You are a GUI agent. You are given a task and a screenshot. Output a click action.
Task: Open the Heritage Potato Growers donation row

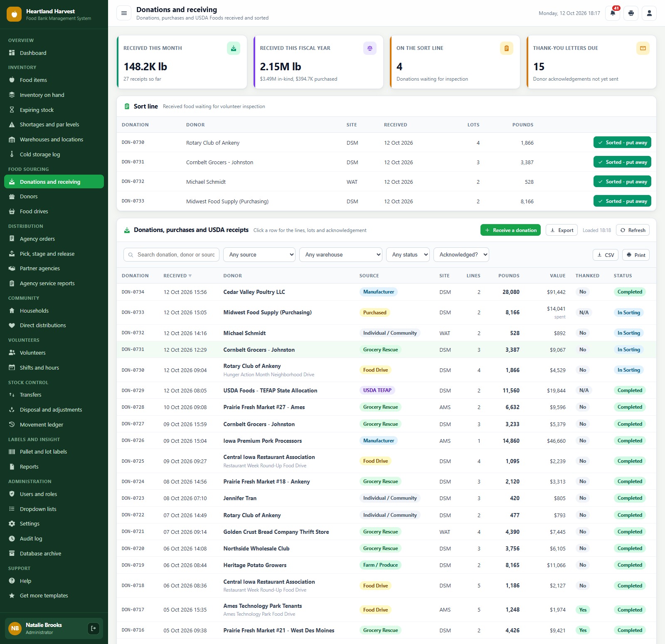(387, 565)
